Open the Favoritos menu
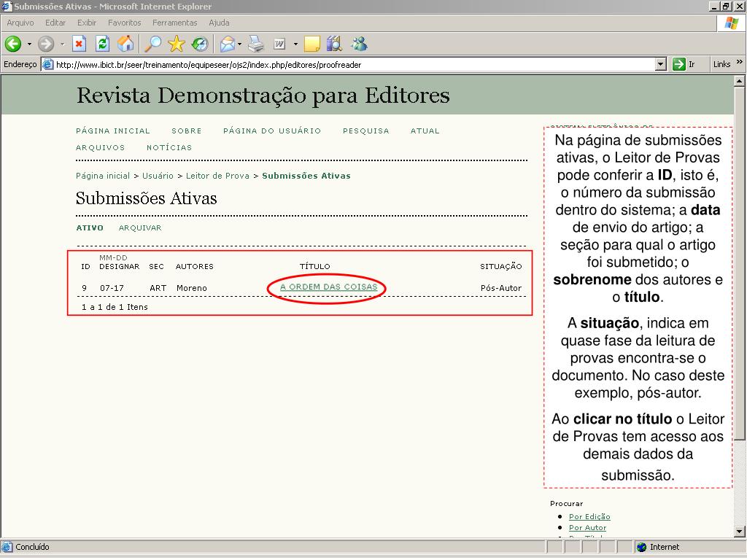747x560 pixels. click(124, 23)
